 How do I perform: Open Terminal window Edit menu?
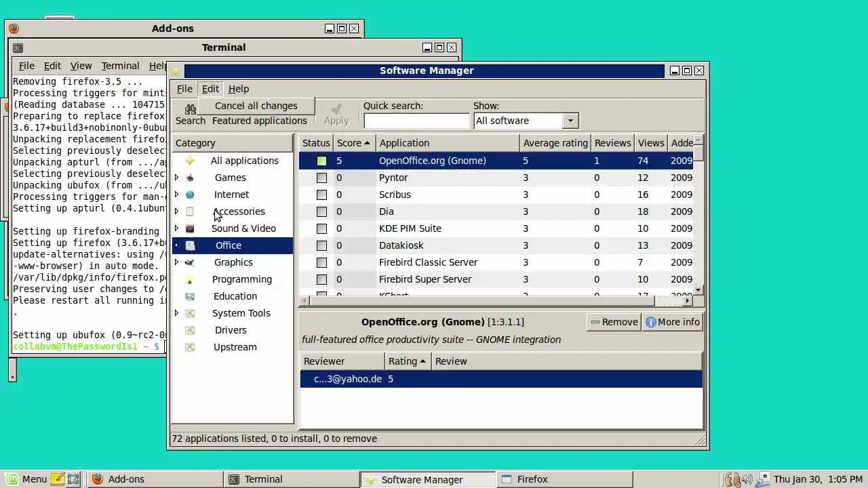pos(52,66)
